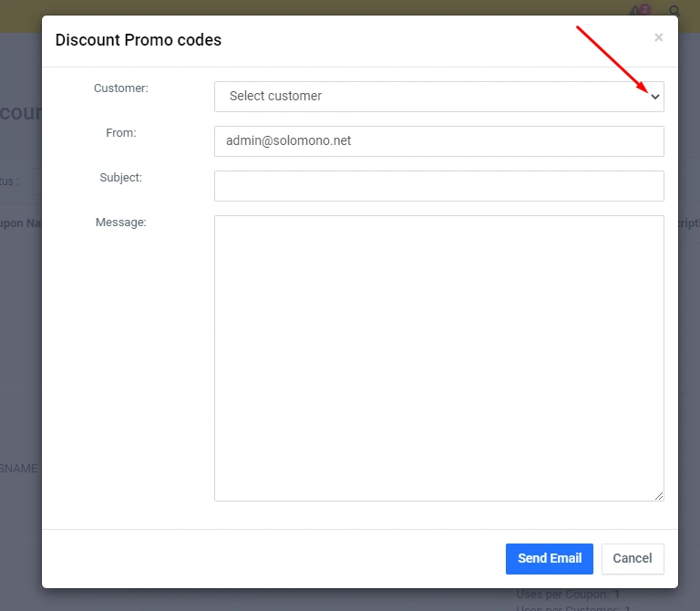
Task: Click the dimmed page heading behind dialog
Action: click(x=20, y=112)
